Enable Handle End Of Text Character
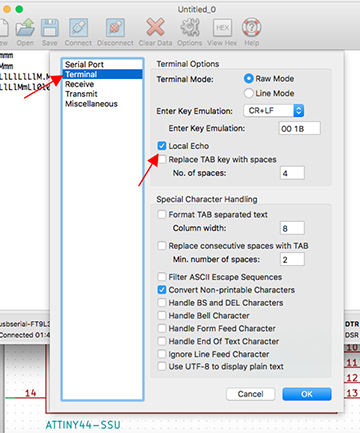 click(x=162, y=341)
